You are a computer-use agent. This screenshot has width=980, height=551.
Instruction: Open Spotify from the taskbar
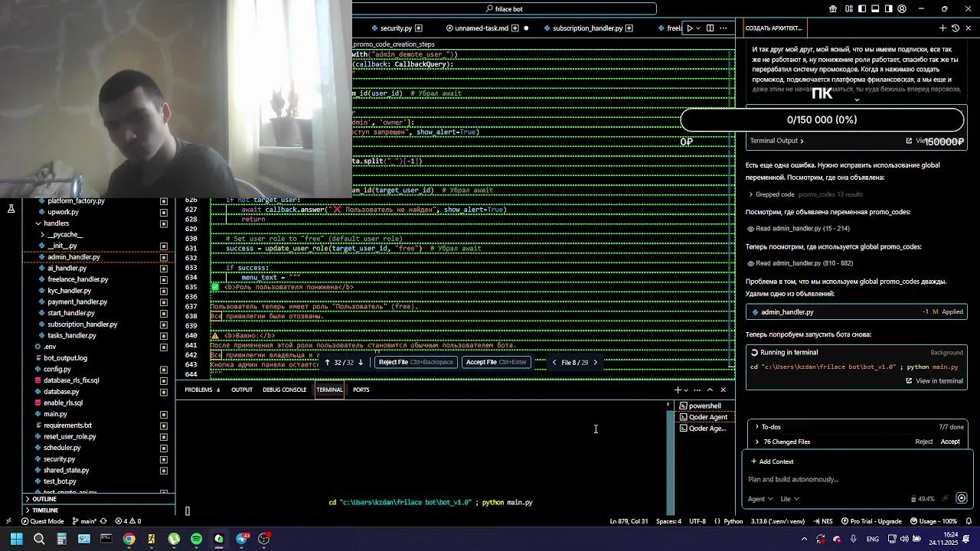pos(197,539)
